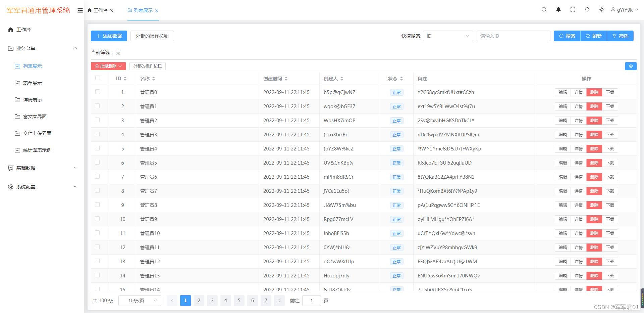
Task: Click remark cell Y2C68qcSmkfUUxt#CCzh
Action: (x=446, y=92)
